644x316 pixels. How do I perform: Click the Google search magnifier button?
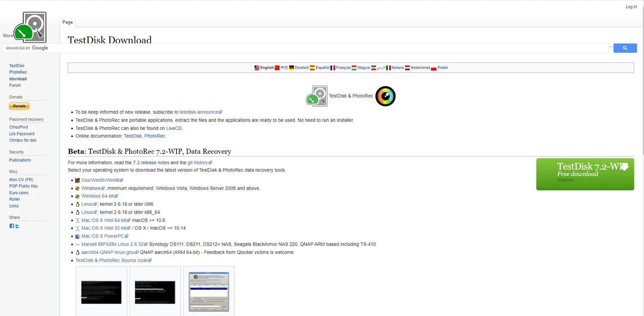tap(625, 48)
